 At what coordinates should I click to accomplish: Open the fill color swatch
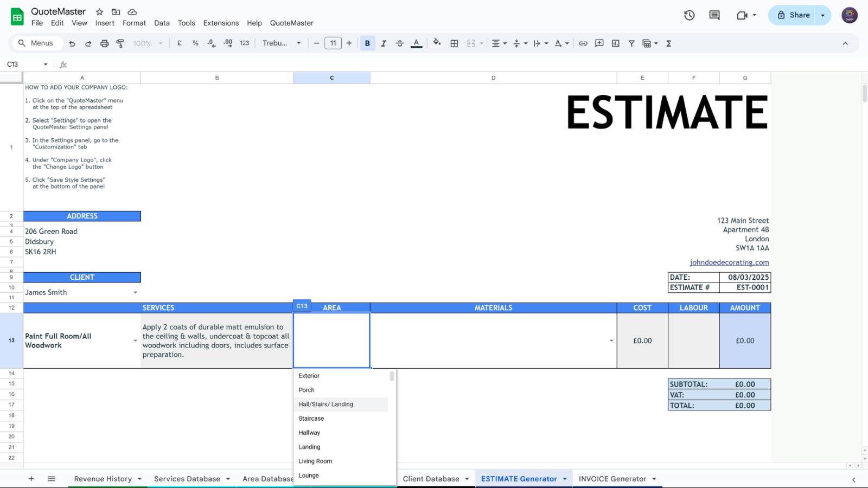(437, 43)
